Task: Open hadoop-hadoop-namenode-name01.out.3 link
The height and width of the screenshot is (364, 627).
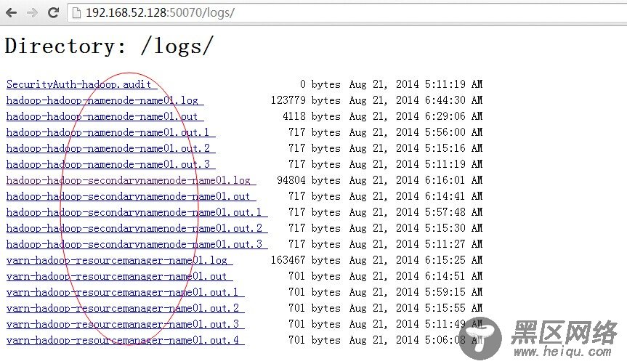Action: (x=110, y=164)
